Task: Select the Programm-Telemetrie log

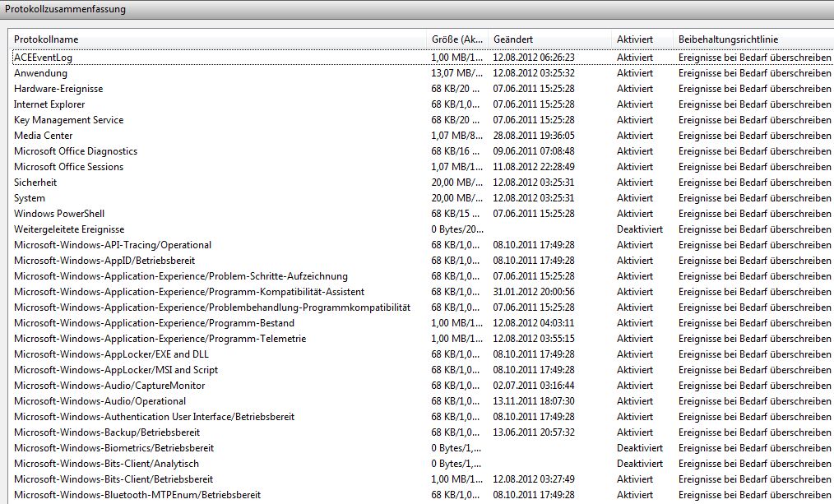Action: 423,339
